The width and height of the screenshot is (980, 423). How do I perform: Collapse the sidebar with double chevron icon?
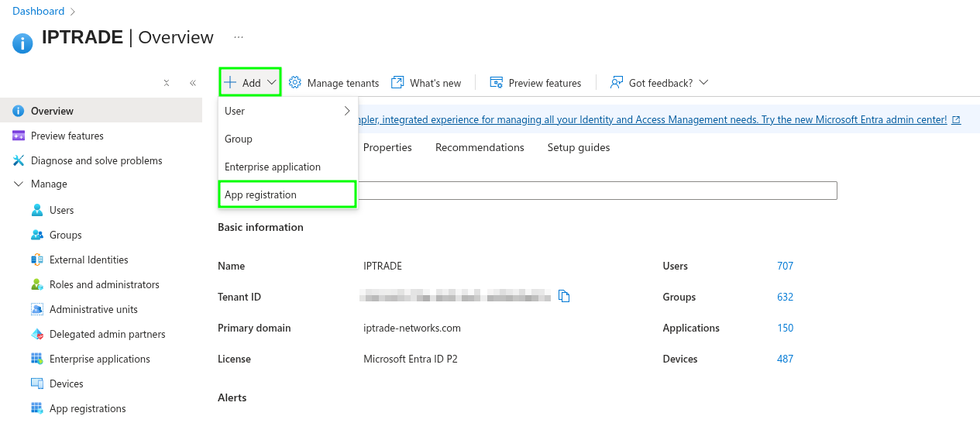(193, 83)
